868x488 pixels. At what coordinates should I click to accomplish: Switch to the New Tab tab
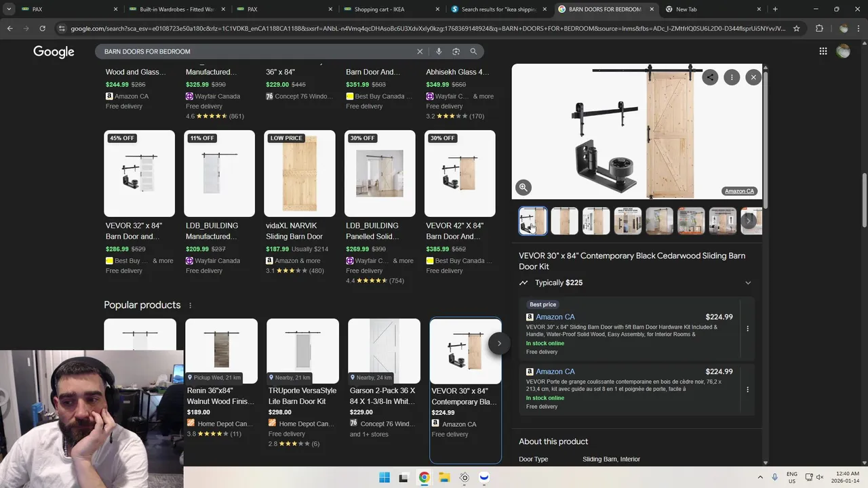(x=712, y=9)
